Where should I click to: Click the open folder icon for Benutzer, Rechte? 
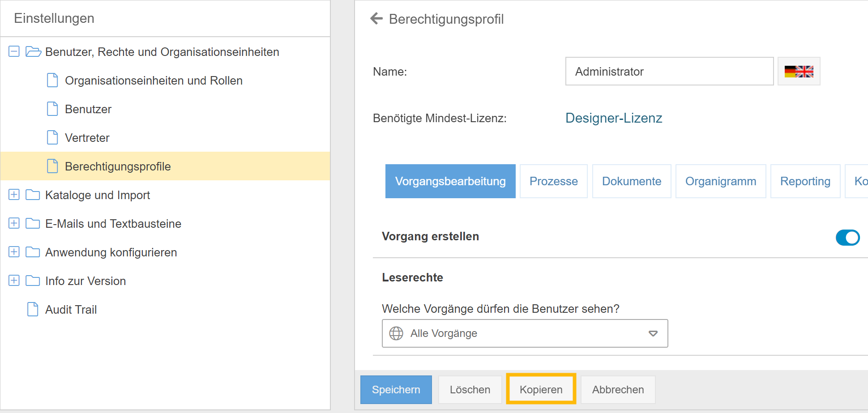(33, 52)
